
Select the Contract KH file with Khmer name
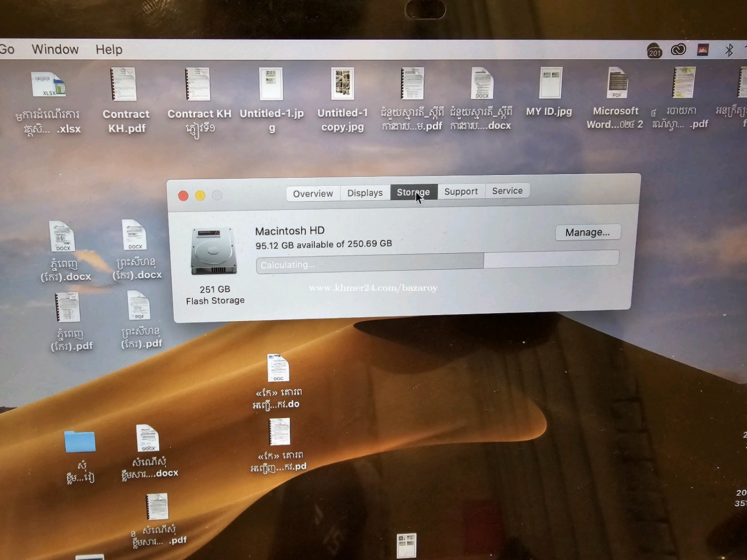[x=198, y=84]
